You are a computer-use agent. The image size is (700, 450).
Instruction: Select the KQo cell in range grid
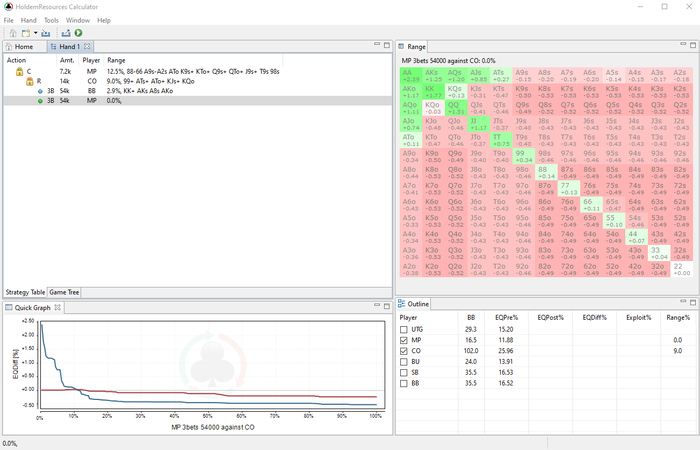(433, 108)
